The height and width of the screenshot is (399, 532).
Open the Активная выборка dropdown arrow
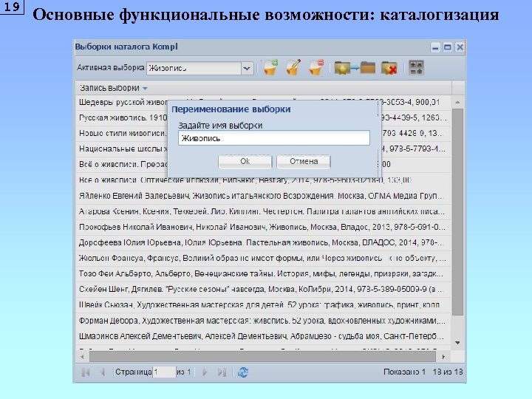247,68
